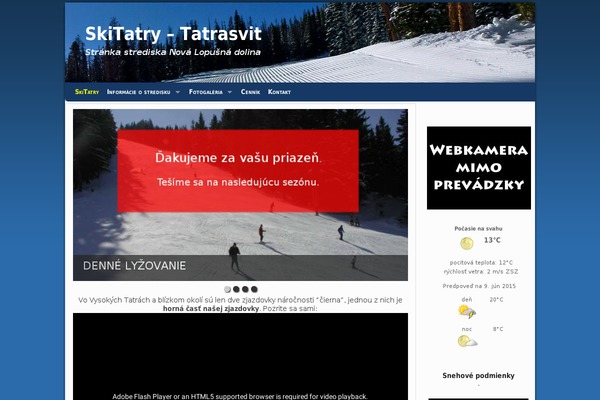Click the 13°C current temperature
600x400 pixels.
[492, 240]
